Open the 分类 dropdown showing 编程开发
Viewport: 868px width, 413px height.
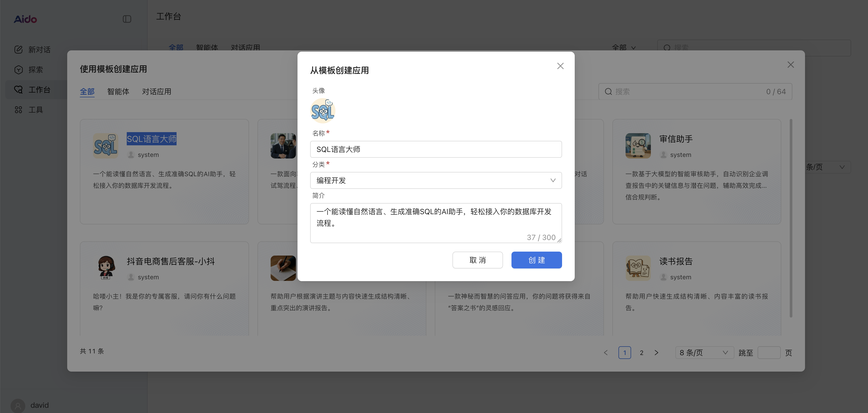tap(436, 180)
